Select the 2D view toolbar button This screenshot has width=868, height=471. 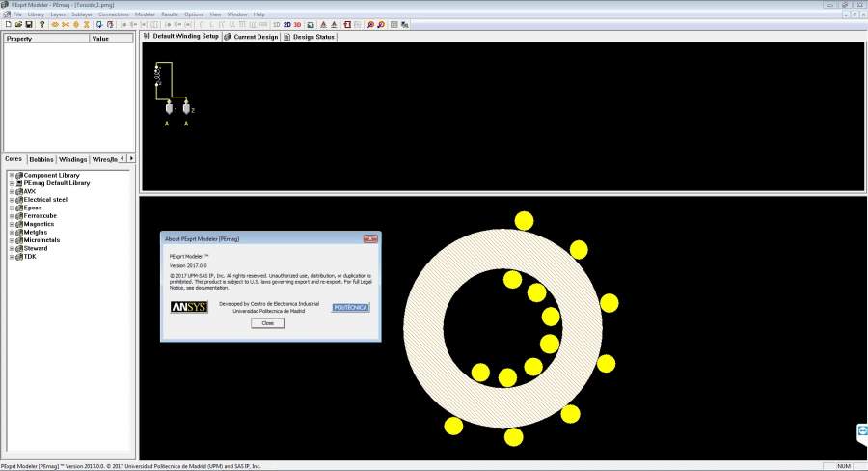point(287,25)
